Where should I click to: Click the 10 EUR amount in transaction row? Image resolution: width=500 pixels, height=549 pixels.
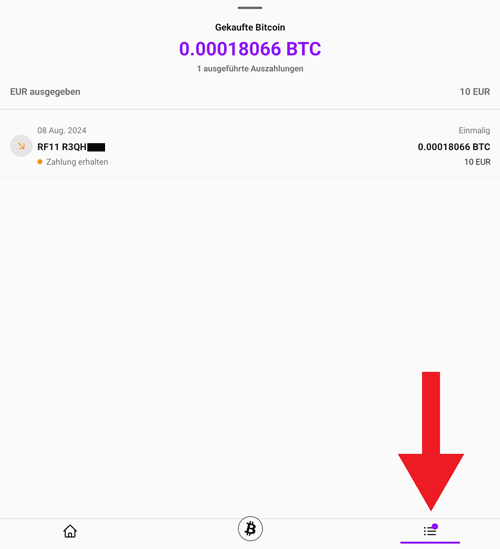click(477, 162)
